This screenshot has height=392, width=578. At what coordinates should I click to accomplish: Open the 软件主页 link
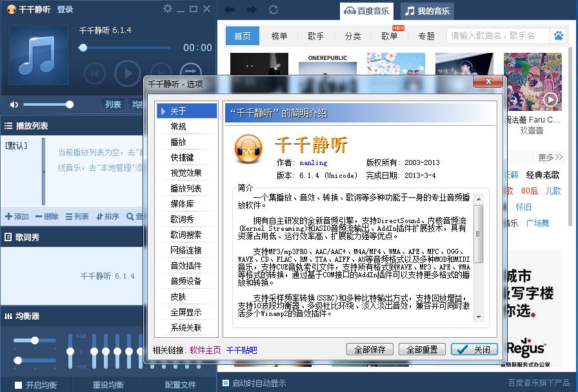205,350
